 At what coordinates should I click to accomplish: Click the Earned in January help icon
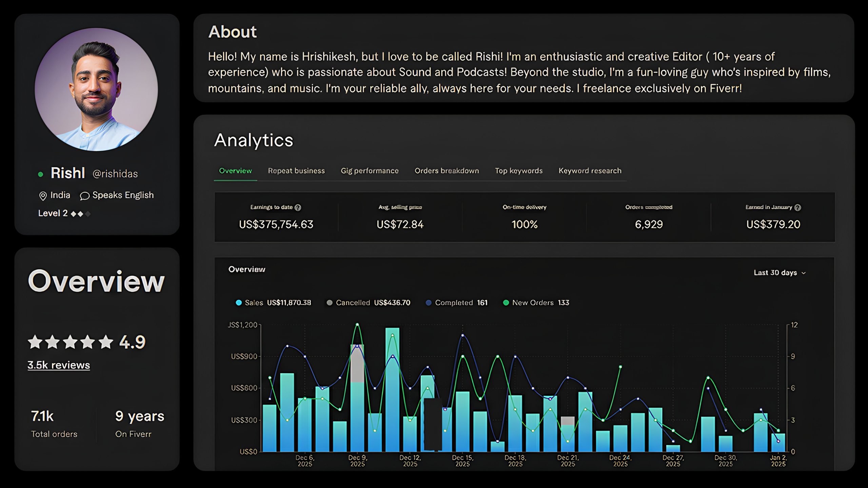tap(797, 207)
